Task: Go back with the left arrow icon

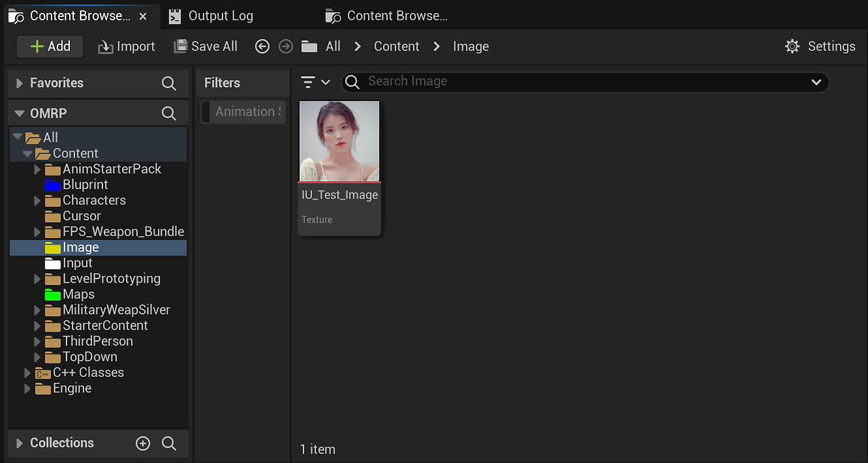Action: pyautogui.click(x=262, y=46)
